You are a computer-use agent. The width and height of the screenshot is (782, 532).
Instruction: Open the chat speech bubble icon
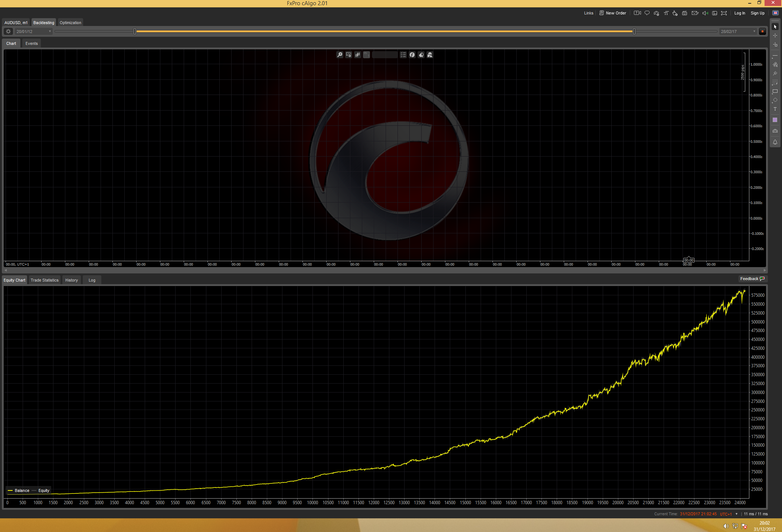coord(647,13)
